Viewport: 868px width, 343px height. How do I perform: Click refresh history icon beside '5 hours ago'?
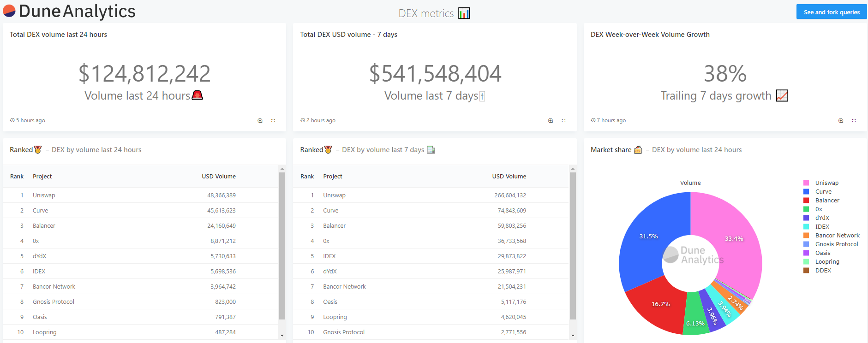coord(12,120)
